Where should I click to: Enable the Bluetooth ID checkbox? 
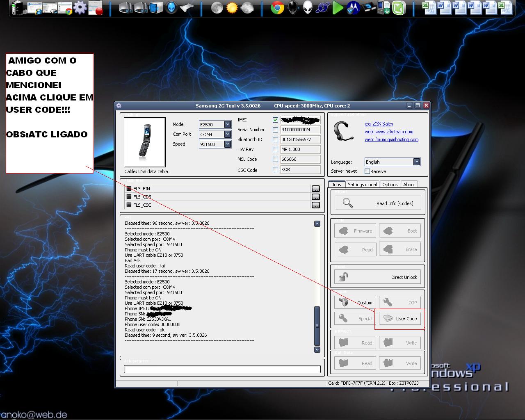(x=275, y=139)
